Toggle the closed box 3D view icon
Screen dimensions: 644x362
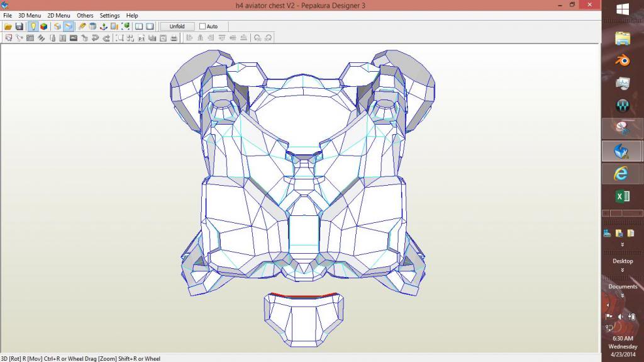tap(57, 26)
